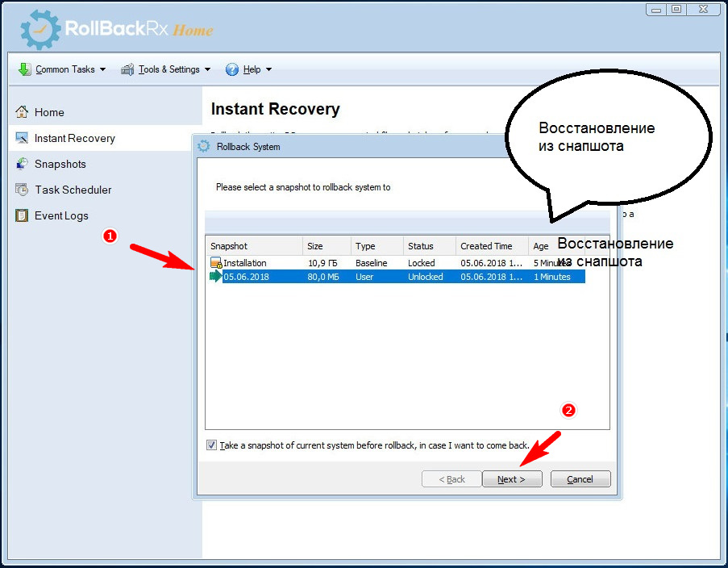Close the RollBackRx window
The height and width of the screenshot is (568, 728).
[703, 10]
